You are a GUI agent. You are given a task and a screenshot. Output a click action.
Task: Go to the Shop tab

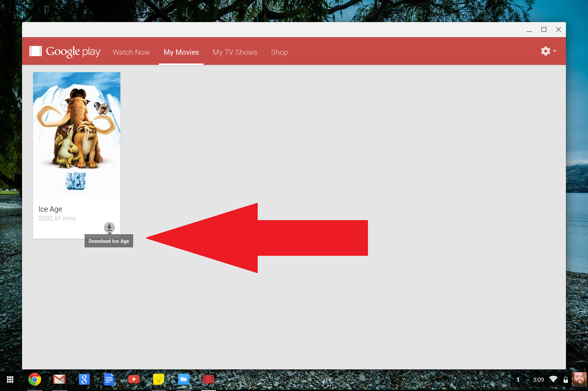279,52
